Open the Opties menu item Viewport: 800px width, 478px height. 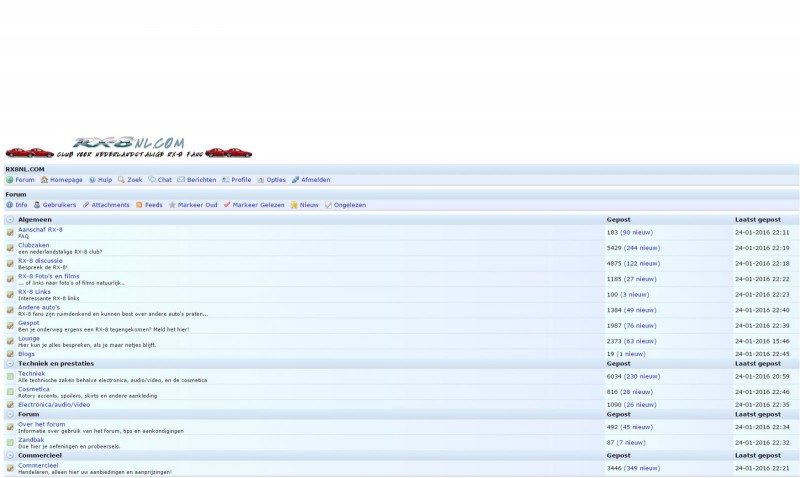(x=276, y=180)
